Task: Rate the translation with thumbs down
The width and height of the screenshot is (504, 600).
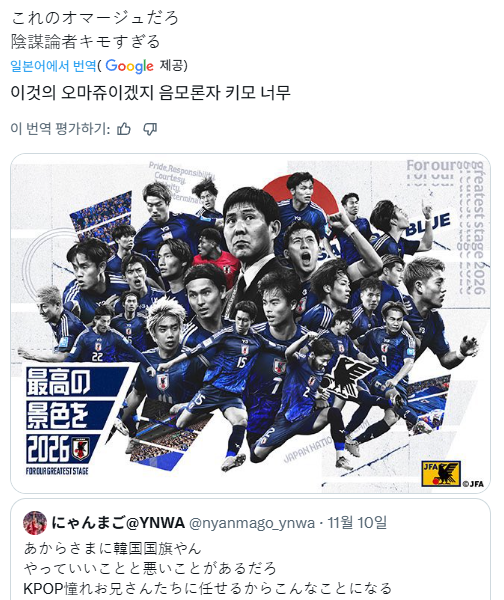Action: pos(150,129)
